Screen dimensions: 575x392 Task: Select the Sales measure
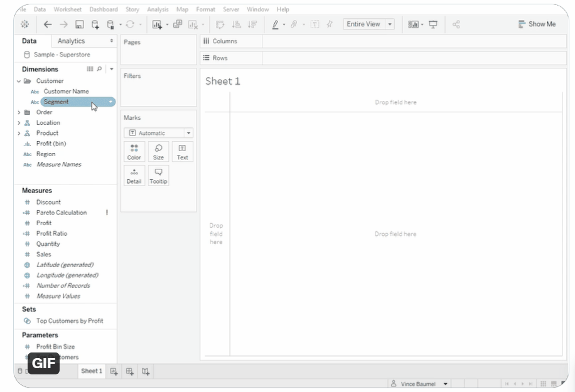click(x=43, y=254)
